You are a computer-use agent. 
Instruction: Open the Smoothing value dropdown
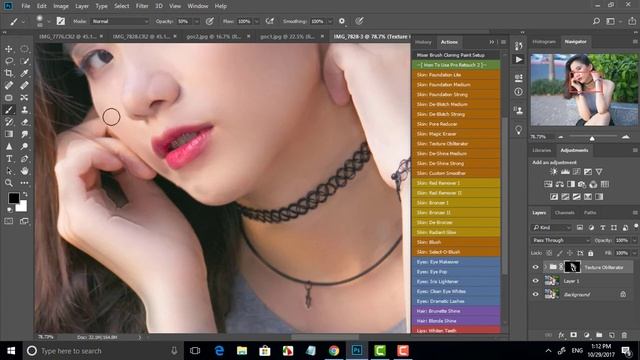330,21
